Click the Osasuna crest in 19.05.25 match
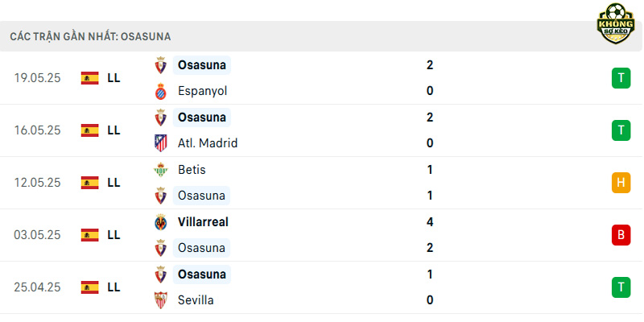644x322 pixels. tap(160, 65)
